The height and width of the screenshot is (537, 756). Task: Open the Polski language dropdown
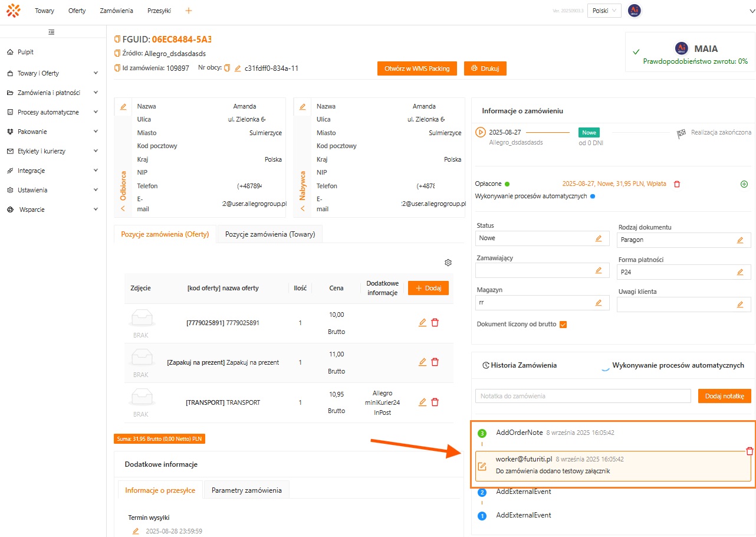[x=604, y=11]
